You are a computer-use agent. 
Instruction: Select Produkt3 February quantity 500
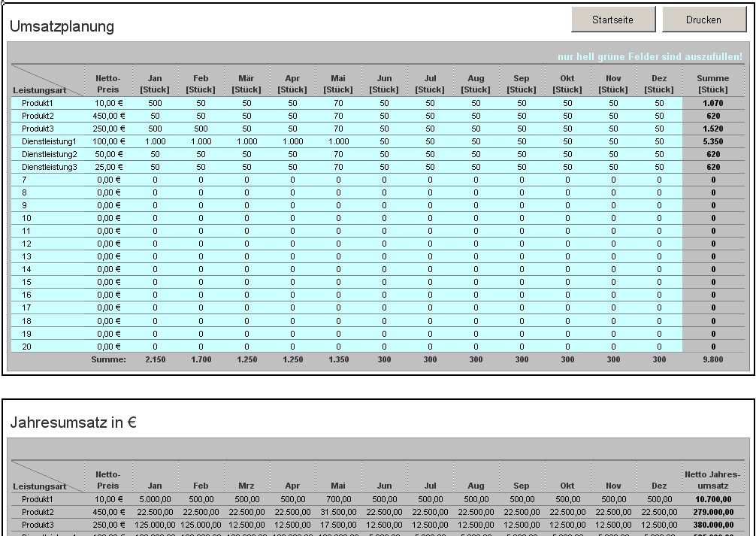[201, 129]
